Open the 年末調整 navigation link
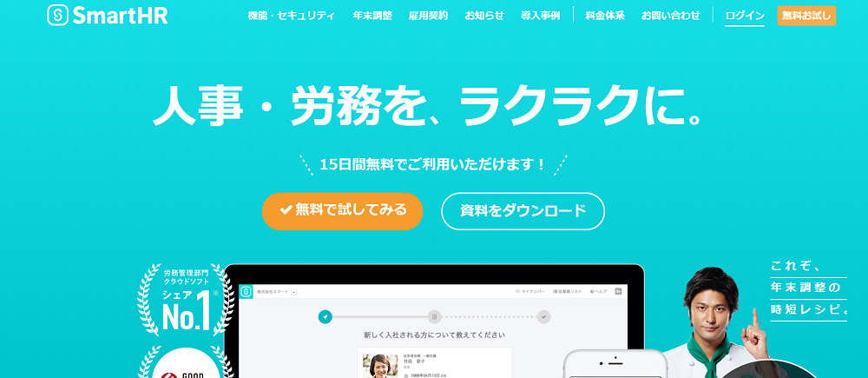868x378 pixels. point(372,16)
